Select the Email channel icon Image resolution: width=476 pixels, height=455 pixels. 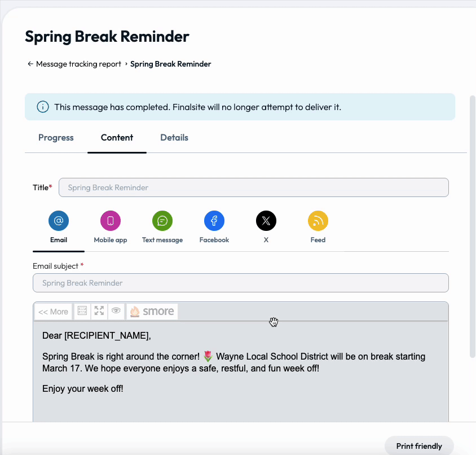pos(59,221)
